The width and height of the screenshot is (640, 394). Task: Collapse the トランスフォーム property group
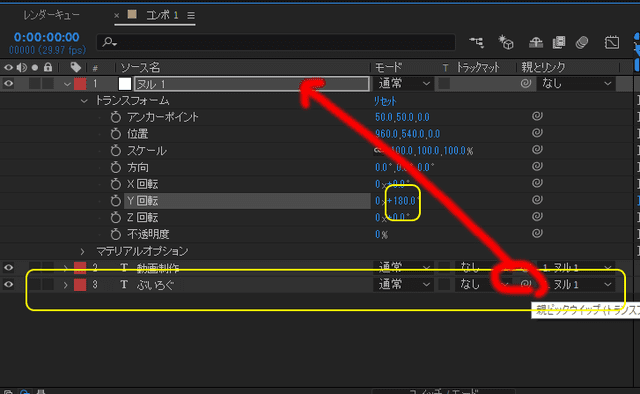click(x=84, y=101)
